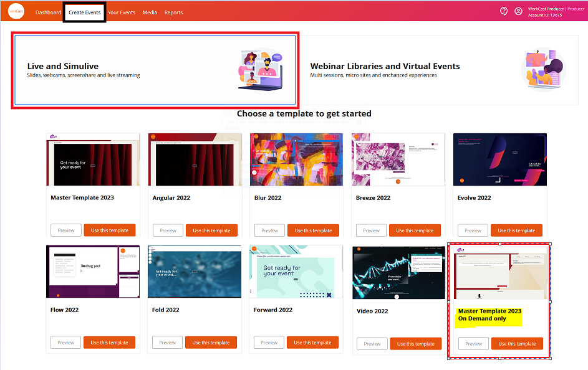Use Master Template 2023 On Demand only

[517, 343]
